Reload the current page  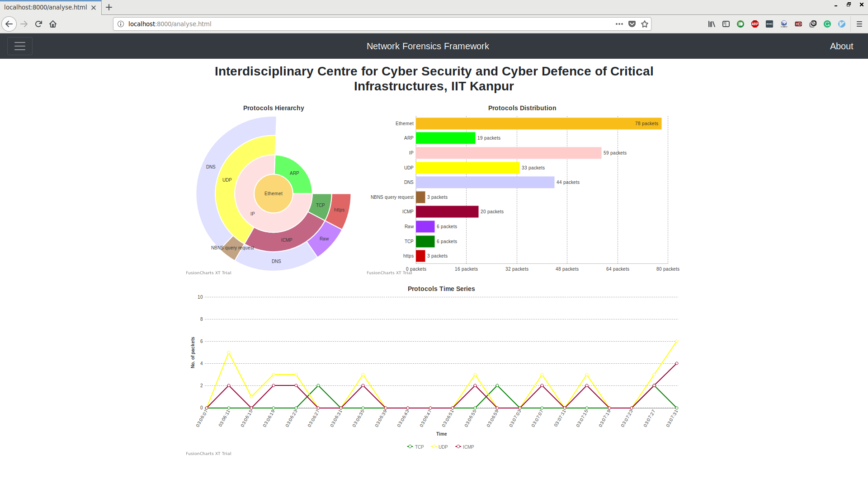(x=38, y=24)
